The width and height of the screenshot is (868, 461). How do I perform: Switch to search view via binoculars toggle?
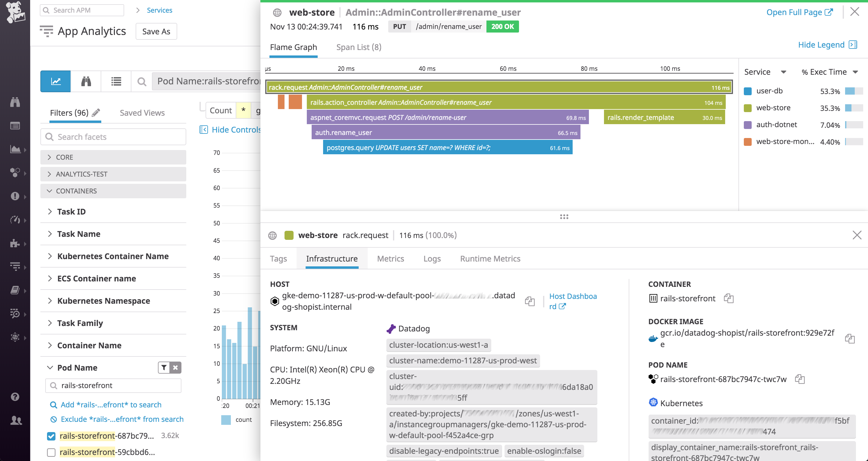click(x=85, y=81)
